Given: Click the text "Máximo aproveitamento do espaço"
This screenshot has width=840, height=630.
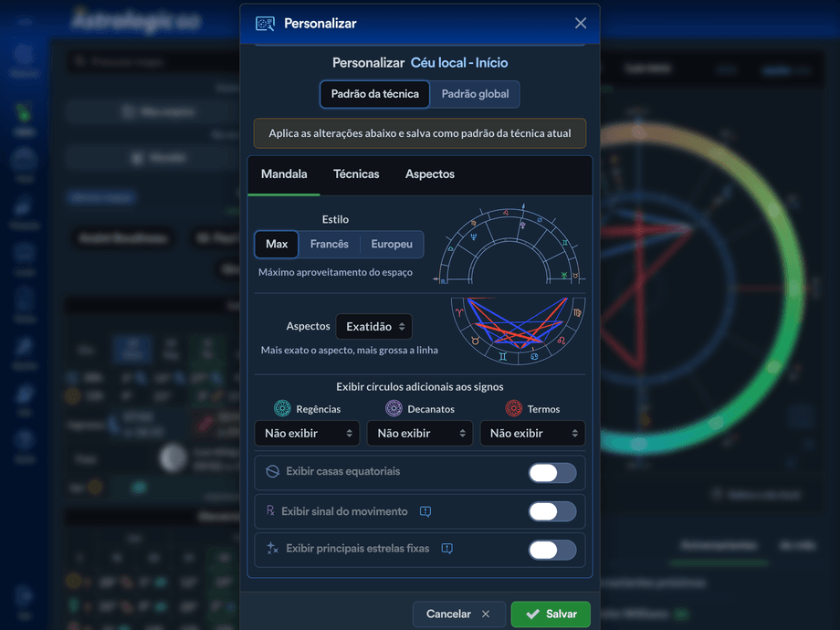Looking at the screenshot, I should 335,272.
